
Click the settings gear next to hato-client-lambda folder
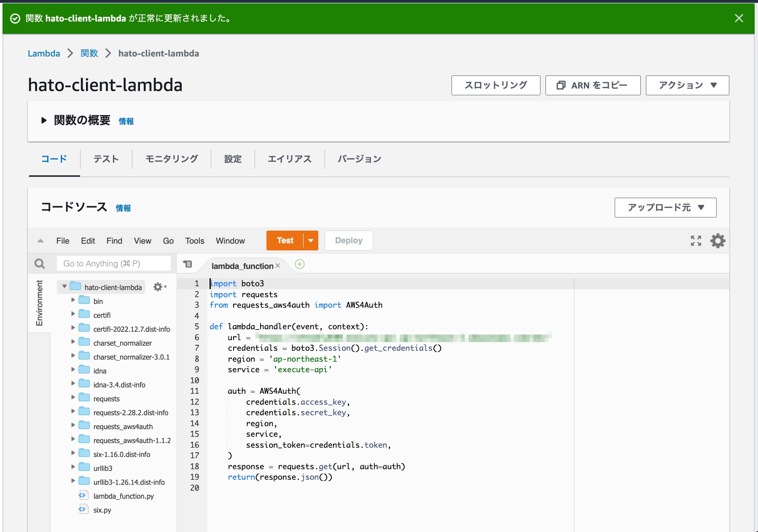(x=158, y=287)
